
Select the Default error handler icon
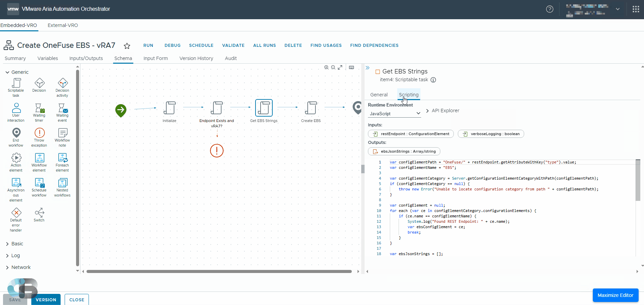pos(16,213)
